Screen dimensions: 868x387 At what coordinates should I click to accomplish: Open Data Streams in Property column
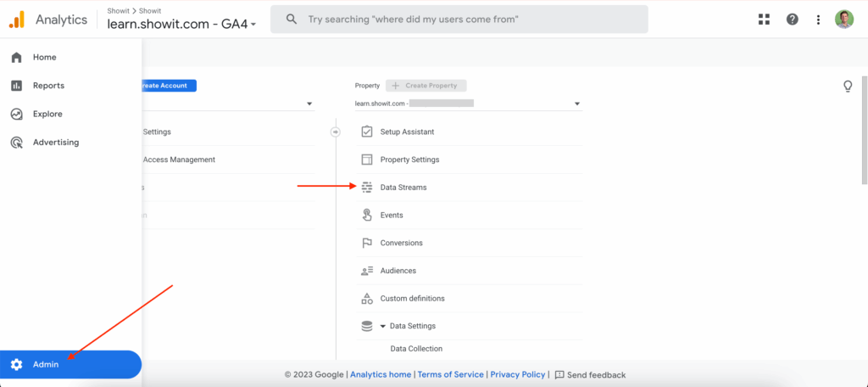pos(403,188)
